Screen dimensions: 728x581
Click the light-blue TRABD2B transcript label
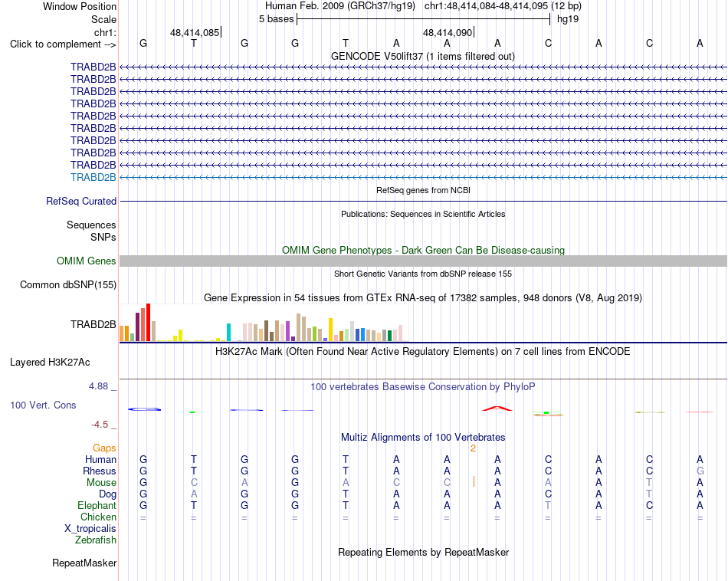93,177
